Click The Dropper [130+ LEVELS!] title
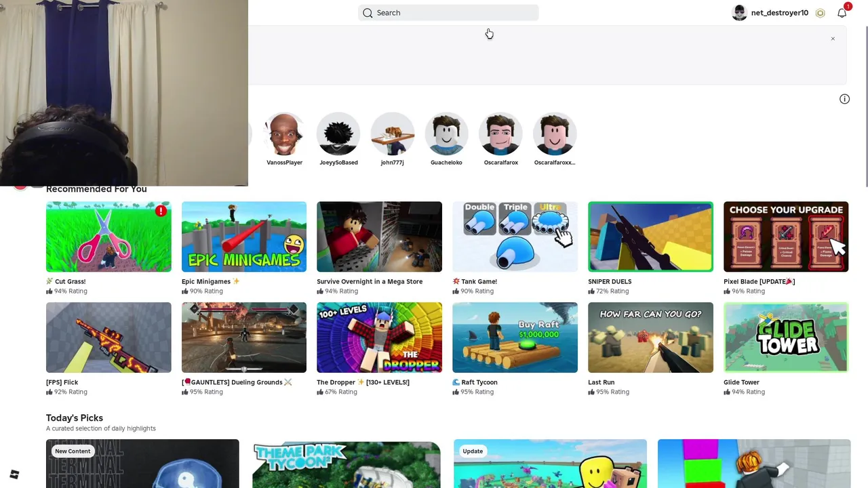 point(363,382)
